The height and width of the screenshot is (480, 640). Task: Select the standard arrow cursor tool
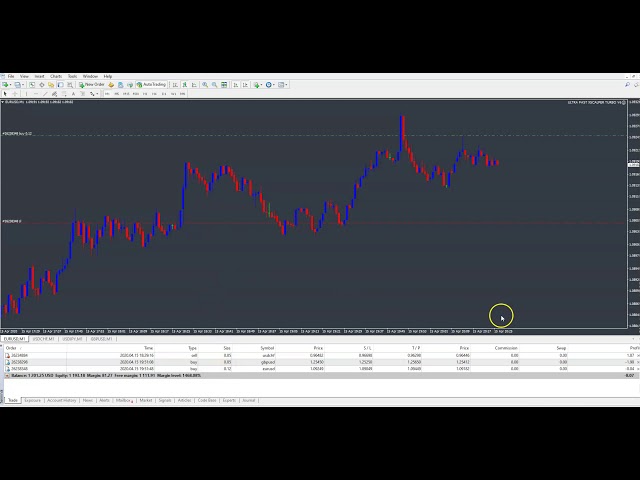click(5, 94)
